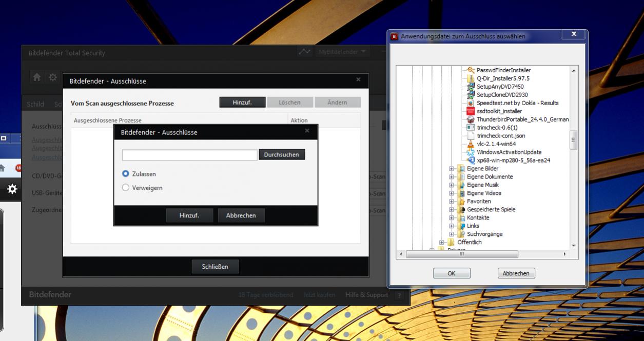This screenshot has width=644, height=341.
Task: Select the Verweigern radio button
Action: coord(126,188)
